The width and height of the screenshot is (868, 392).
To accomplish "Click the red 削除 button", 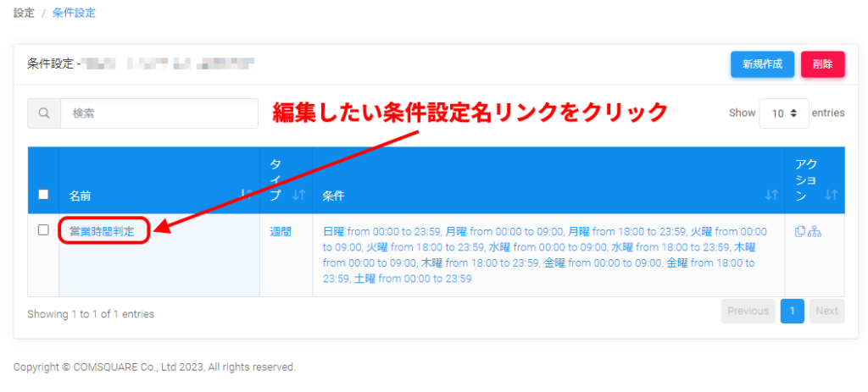I will point(822,64).
